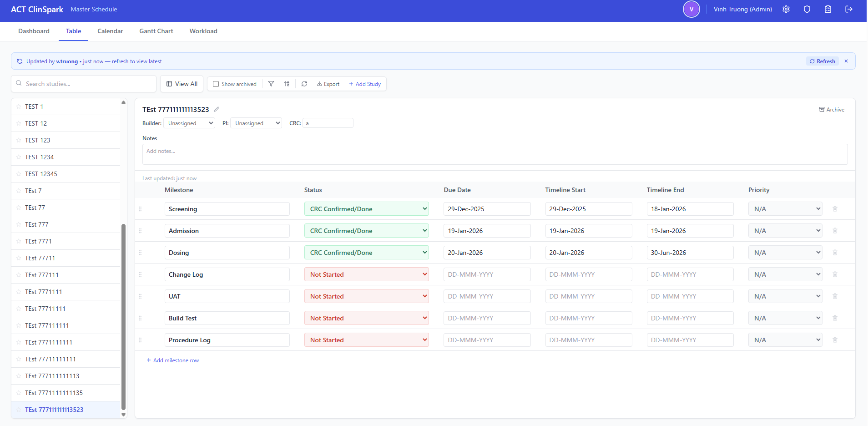Archive the current study
Screen dimensions: 868x426
tap(832, 109)
